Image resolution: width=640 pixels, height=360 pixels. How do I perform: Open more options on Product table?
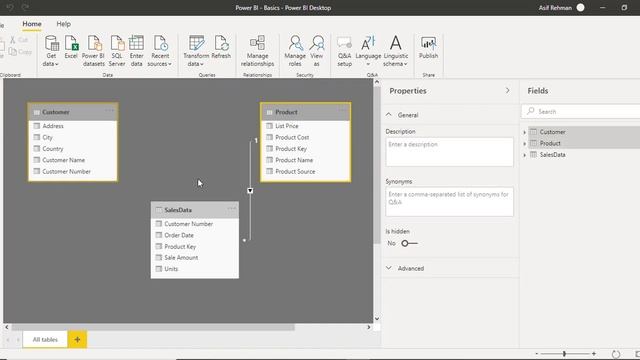pos(342,111)
